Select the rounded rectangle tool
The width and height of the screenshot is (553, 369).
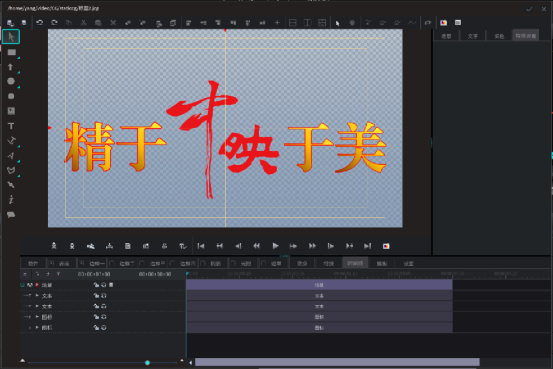(x=11, y=96)
